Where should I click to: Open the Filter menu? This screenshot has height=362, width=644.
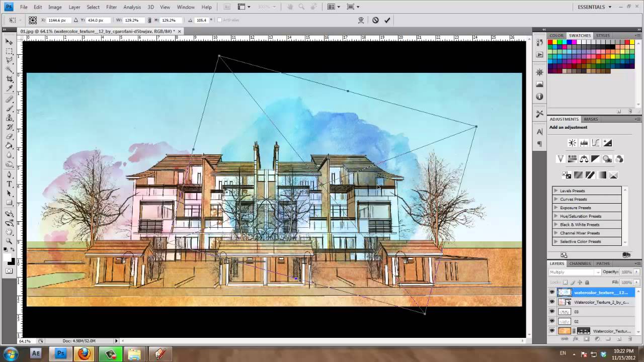click(112, 7)
